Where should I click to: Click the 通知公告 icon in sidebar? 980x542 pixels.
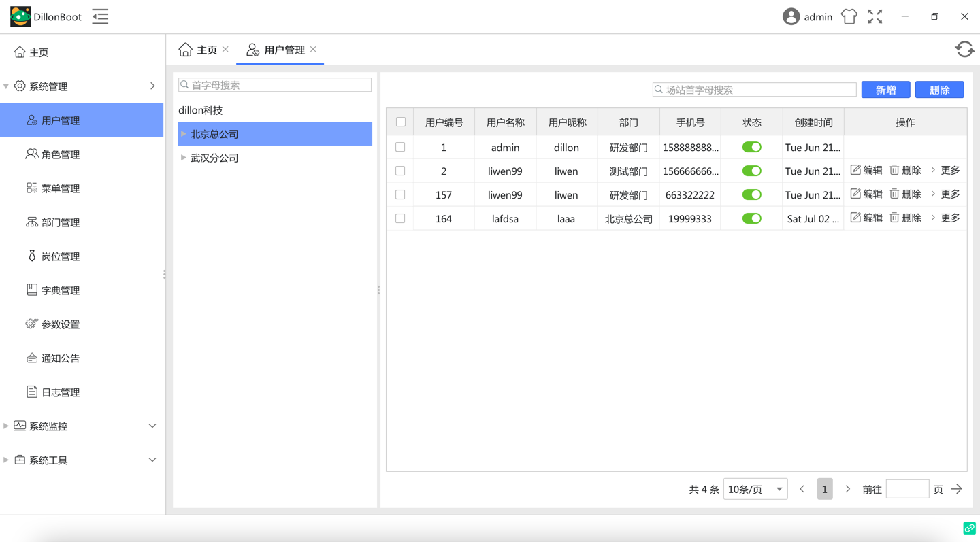coord(31,358)
